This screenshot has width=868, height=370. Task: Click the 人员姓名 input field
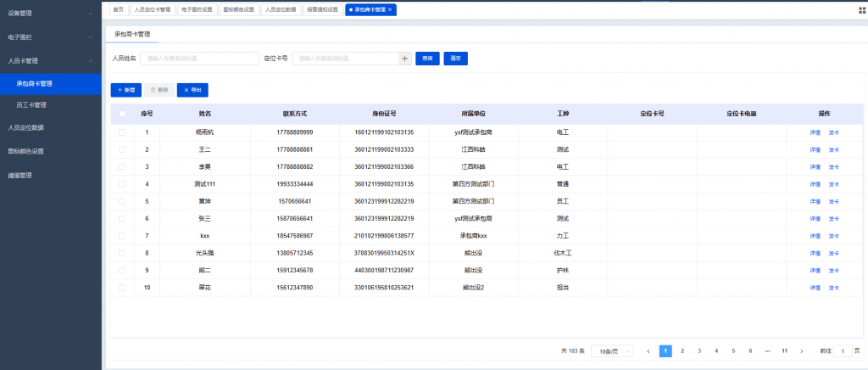(200, 59)
